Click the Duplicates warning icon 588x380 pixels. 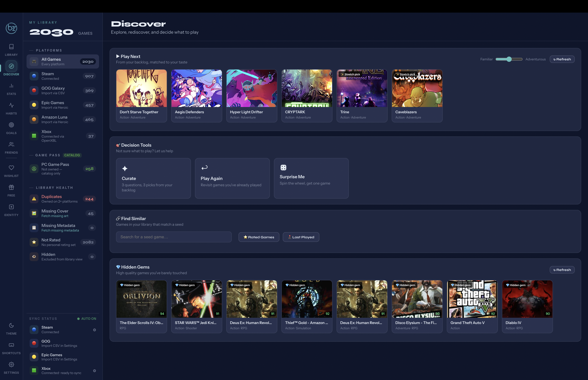(x=34, y=199)
